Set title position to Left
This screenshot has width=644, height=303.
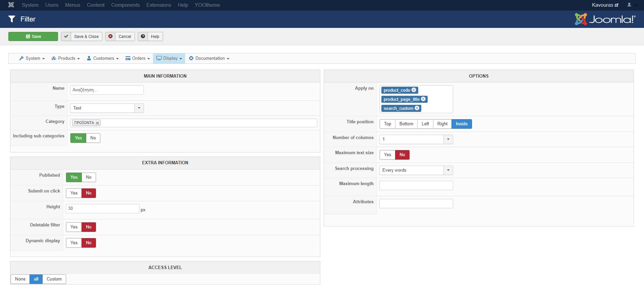tap(425, 124)
